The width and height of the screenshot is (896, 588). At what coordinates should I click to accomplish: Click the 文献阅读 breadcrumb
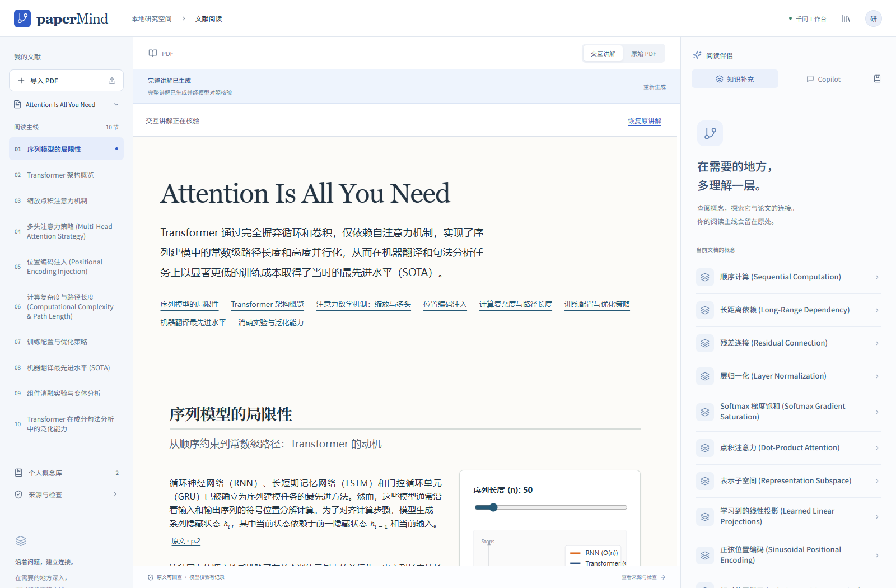click(x=208, y=18)
